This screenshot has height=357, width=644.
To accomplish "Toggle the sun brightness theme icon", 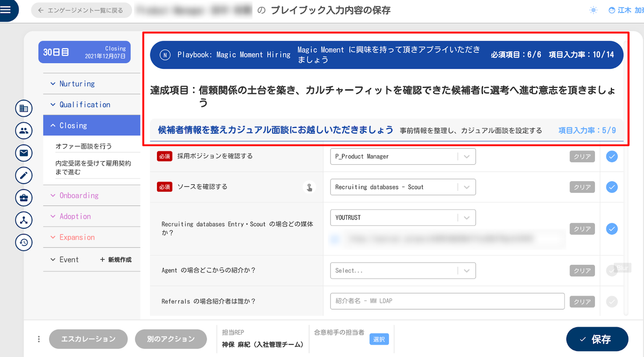I will tap(593, 10).
